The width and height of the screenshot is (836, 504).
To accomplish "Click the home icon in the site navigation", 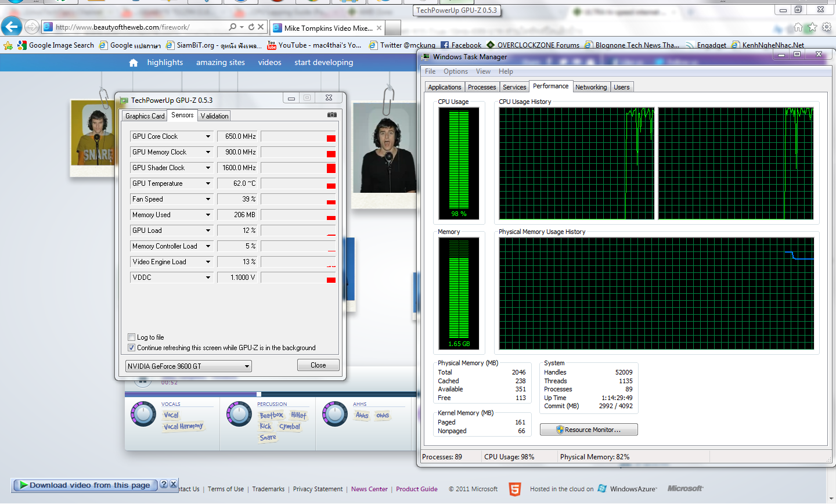I will click(134, 63).
